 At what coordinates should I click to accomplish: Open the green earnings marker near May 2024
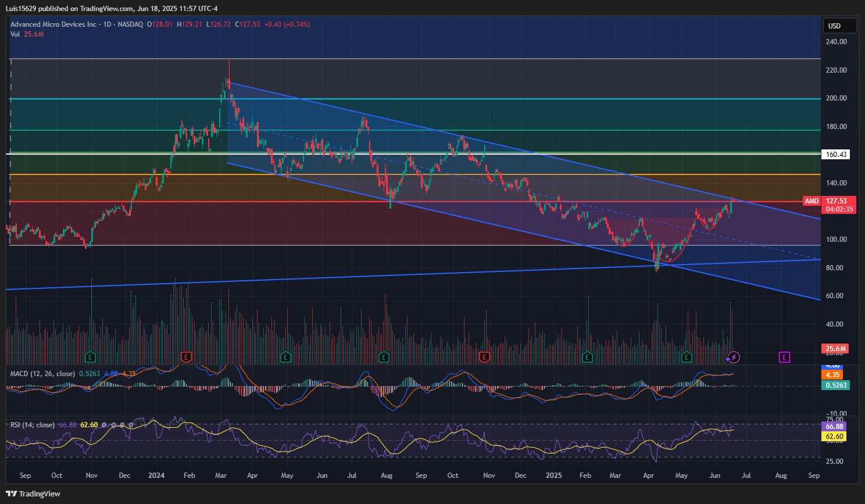(285, 356)
